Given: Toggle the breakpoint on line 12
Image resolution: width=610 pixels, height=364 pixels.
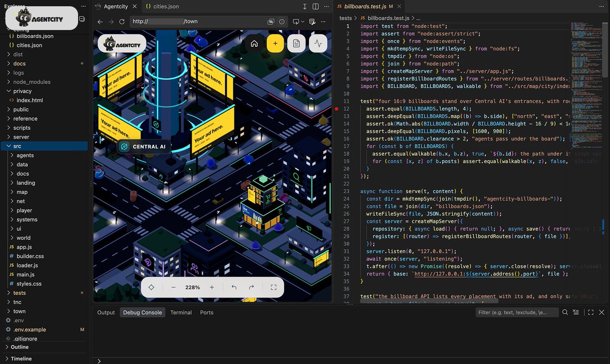Looking at the screenshot, I should coord(337,109).
